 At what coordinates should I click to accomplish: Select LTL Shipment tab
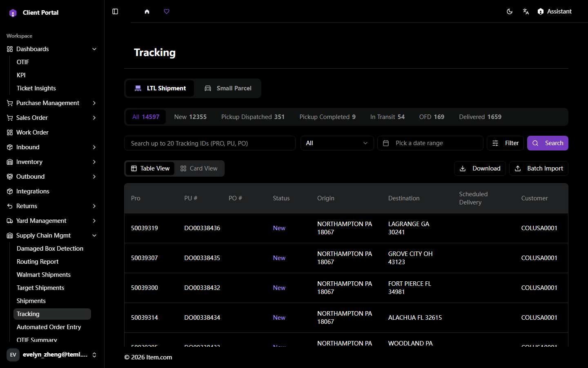coord(160,88)
